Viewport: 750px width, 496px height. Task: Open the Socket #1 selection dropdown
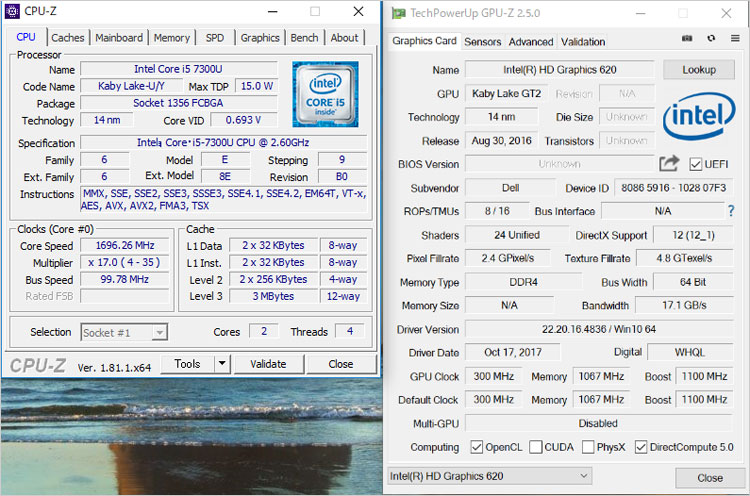point(124,332)
